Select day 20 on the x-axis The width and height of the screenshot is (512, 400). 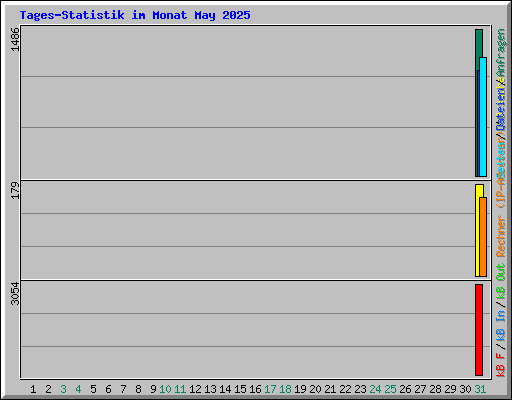pyautogui.click(x=315, y=389)
